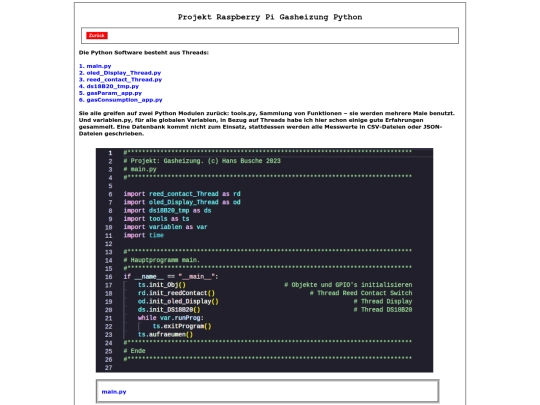Click the comment '# Thread Reed Contact Switch'
Image resolution: width=540 pixels, height=405 pixels.
click(361, 293)
